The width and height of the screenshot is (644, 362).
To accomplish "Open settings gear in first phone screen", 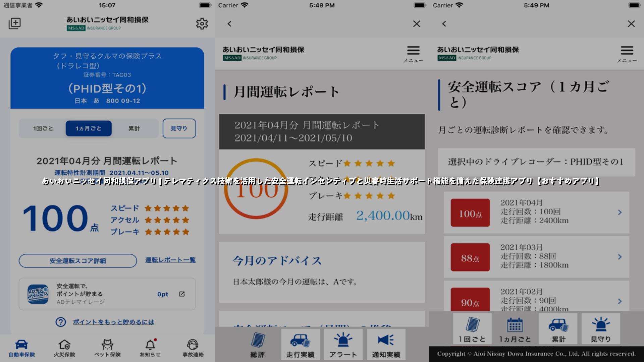I will tap(202, 24).
